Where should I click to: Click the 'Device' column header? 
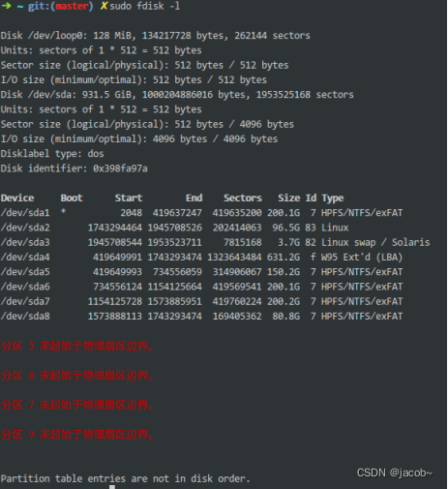coord(17,198)
